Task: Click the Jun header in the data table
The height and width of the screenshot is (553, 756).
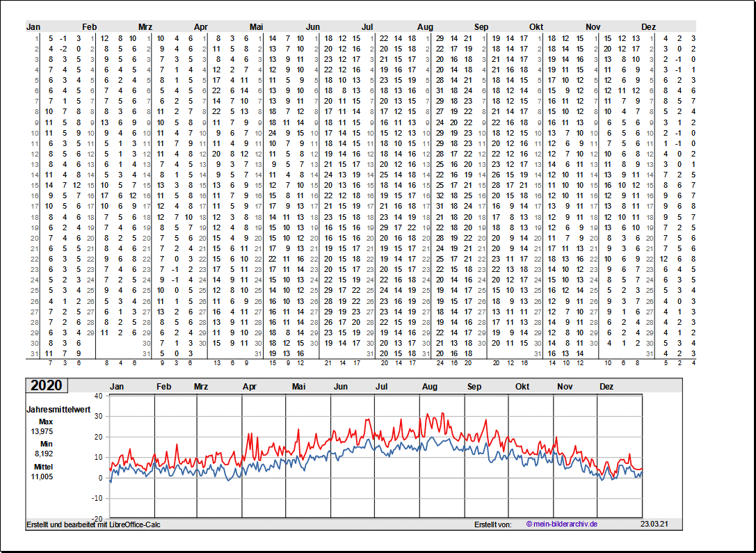Action: (x=314, y=26)
